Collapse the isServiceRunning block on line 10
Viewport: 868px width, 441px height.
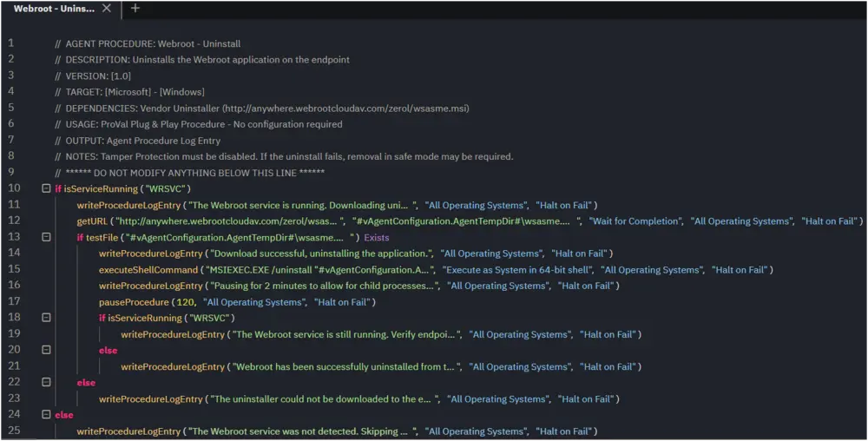[47, 188]
